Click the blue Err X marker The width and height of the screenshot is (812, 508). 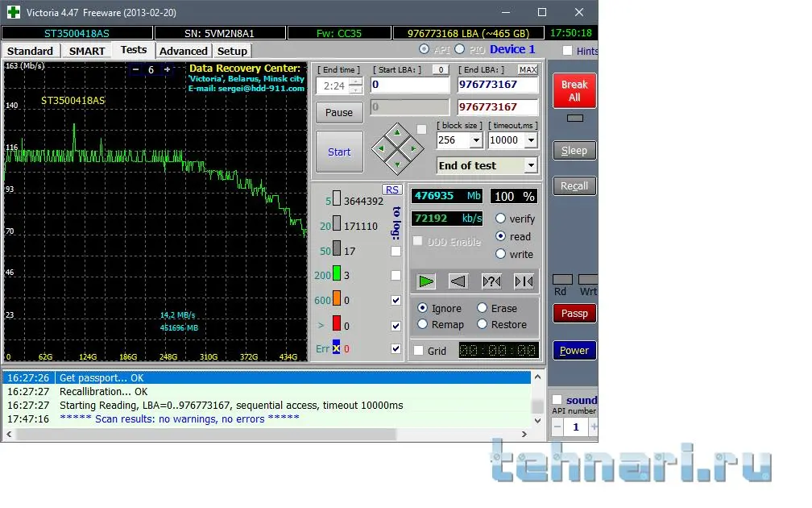click(x=337, y=348)
